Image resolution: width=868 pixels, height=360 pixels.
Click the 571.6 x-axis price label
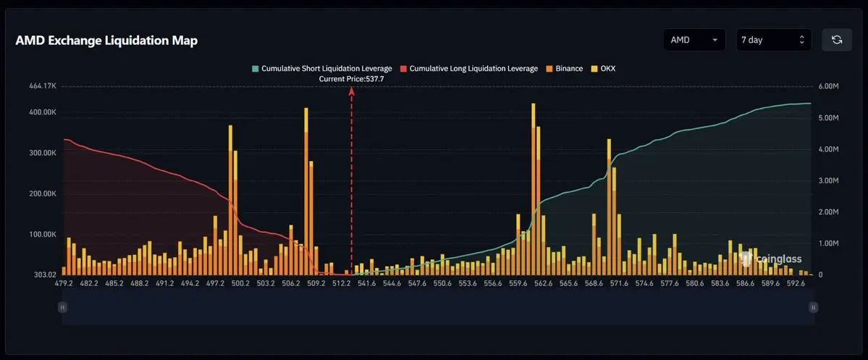[x=619, y=283]
